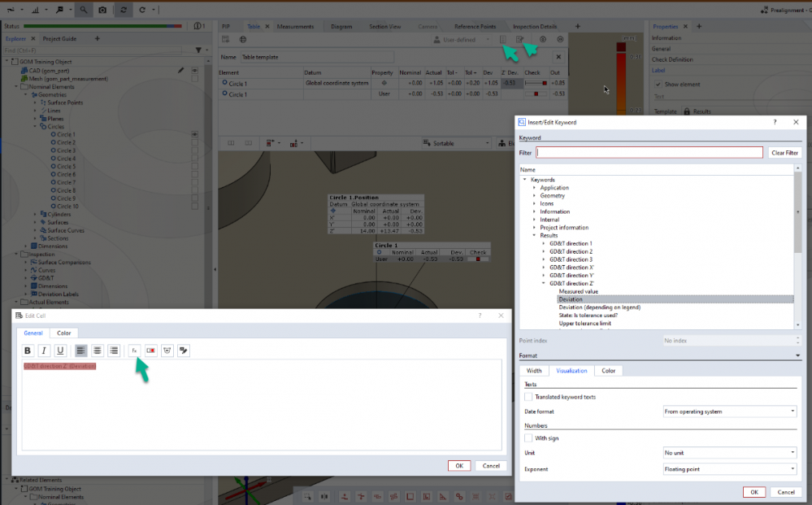Click the deviation color legend bar

point(621,78)
